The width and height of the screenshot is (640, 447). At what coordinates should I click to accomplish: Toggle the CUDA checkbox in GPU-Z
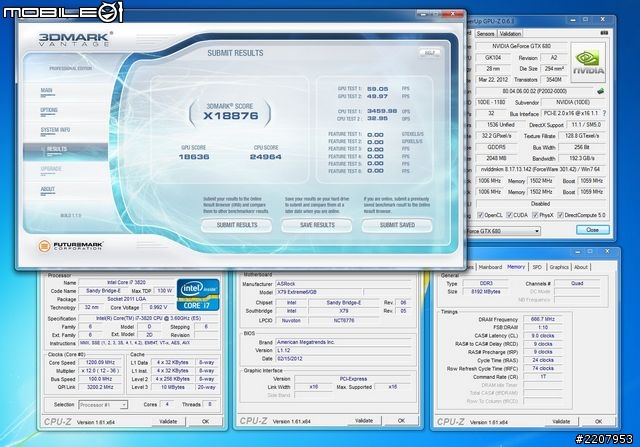[x=509, y=215]
